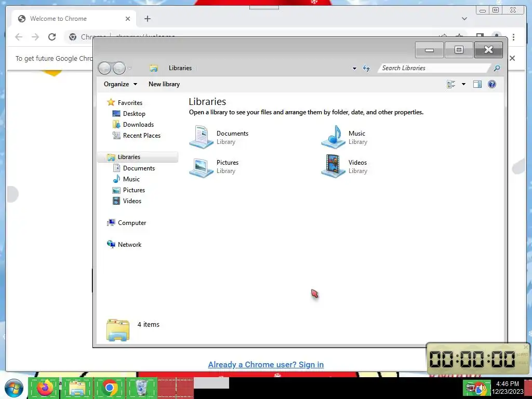Close the Welcome to Chrome tab
The height and width of the screenshot is (399, 532).
point(128,19)
